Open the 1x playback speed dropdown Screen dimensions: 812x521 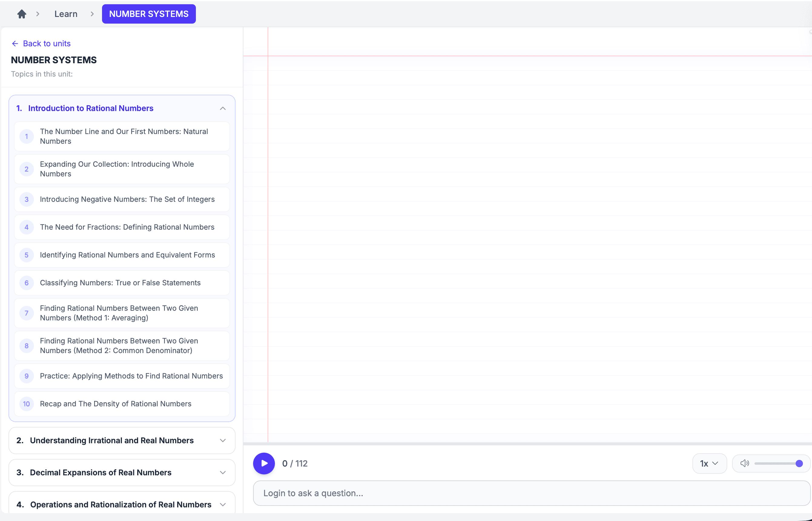click(709, 463)
